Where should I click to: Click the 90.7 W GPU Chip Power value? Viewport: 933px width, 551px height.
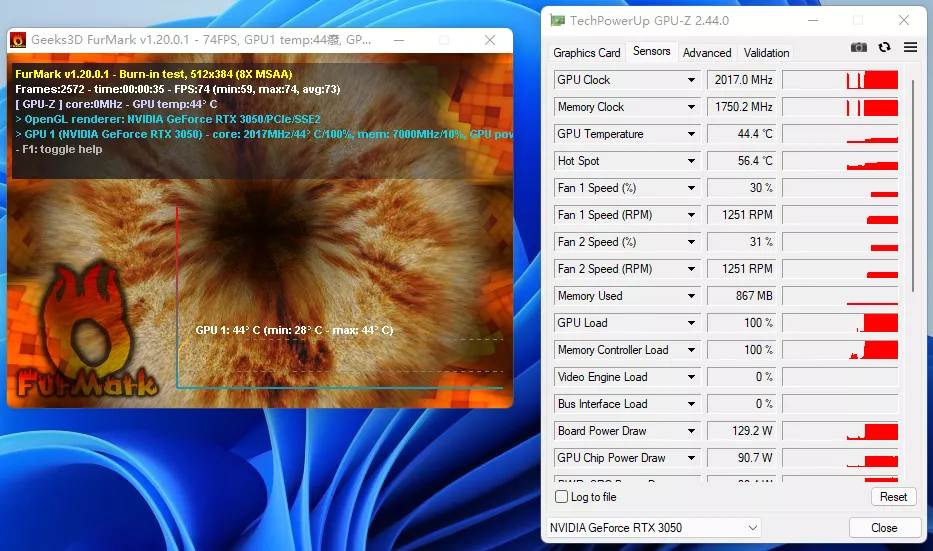pos(741,458)
